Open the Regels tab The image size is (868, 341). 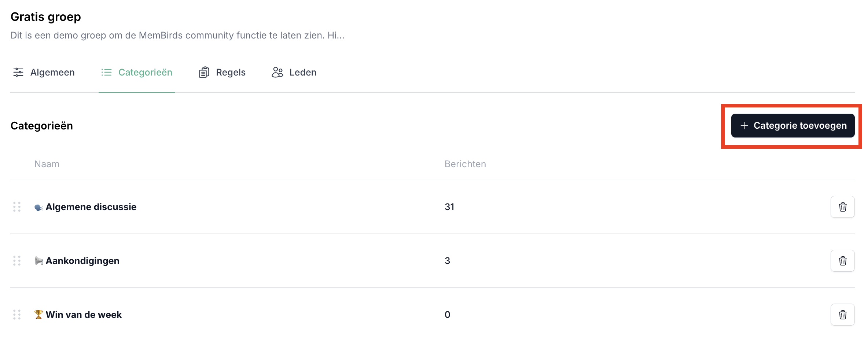(x=231, y=72)
